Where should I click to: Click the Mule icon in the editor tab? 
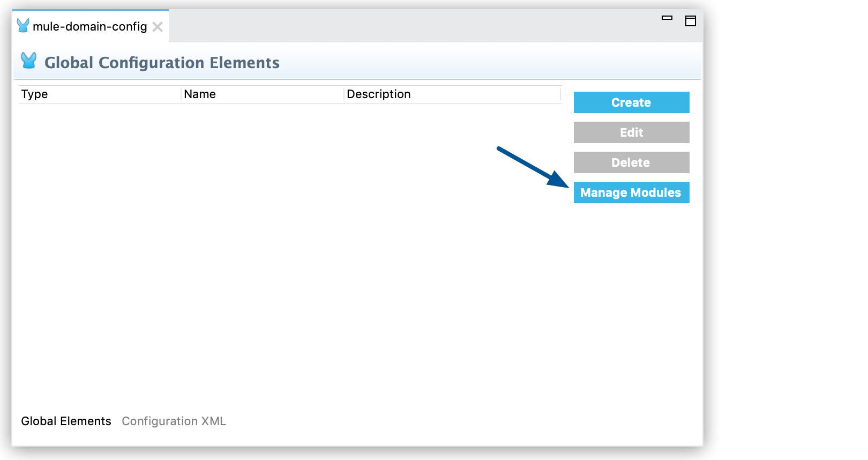pos(23,26)
